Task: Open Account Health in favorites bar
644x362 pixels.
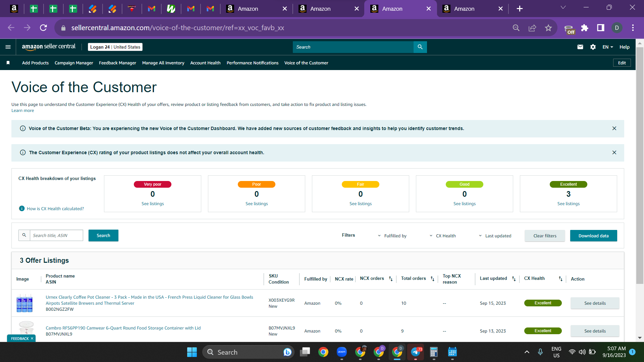Action: pyautogui.click(x=205, y=63)
